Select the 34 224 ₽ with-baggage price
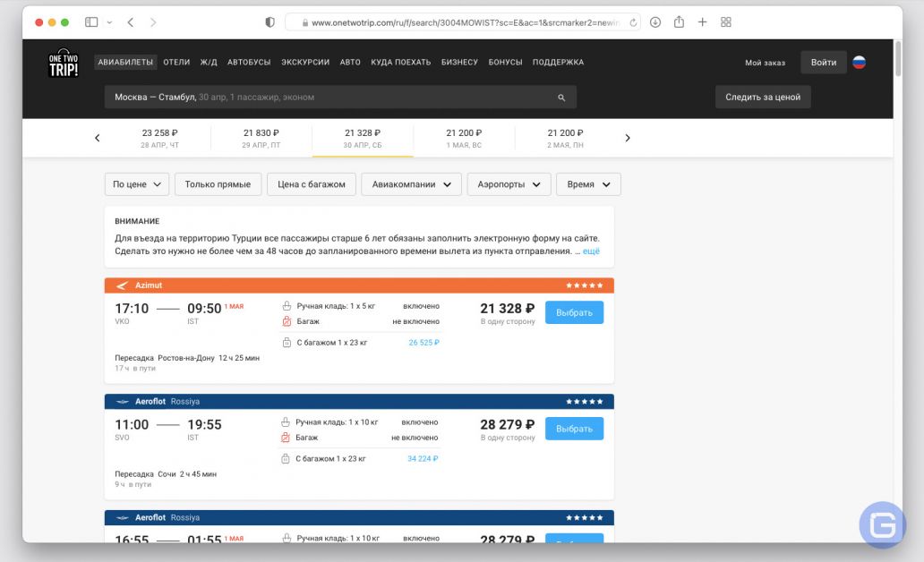The width and height of the screenshot is (924, 562). click(423, 458)
